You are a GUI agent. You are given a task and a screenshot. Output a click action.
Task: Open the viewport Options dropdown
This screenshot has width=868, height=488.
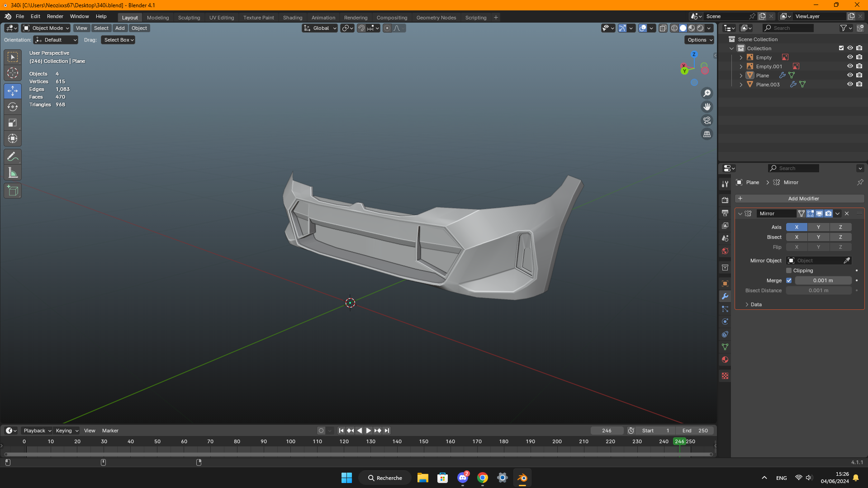click(x=700, y=40)
